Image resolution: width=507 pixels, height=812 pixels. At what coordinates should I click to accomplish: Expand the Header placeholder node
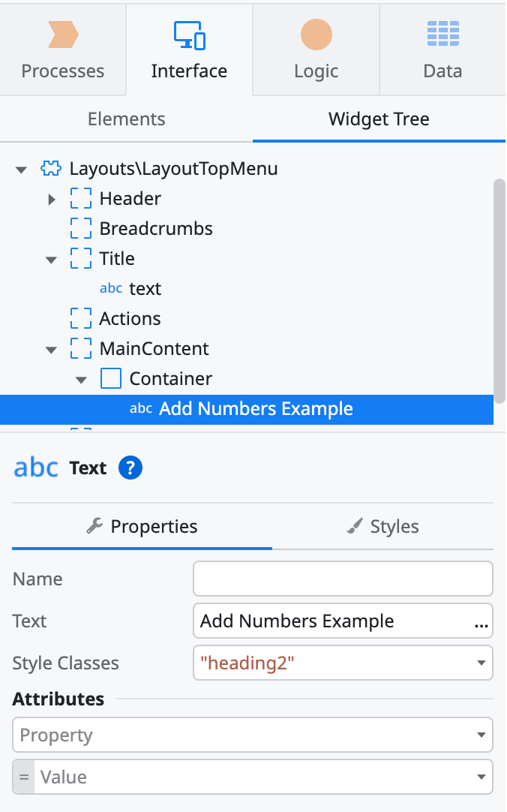coord(51,199)
